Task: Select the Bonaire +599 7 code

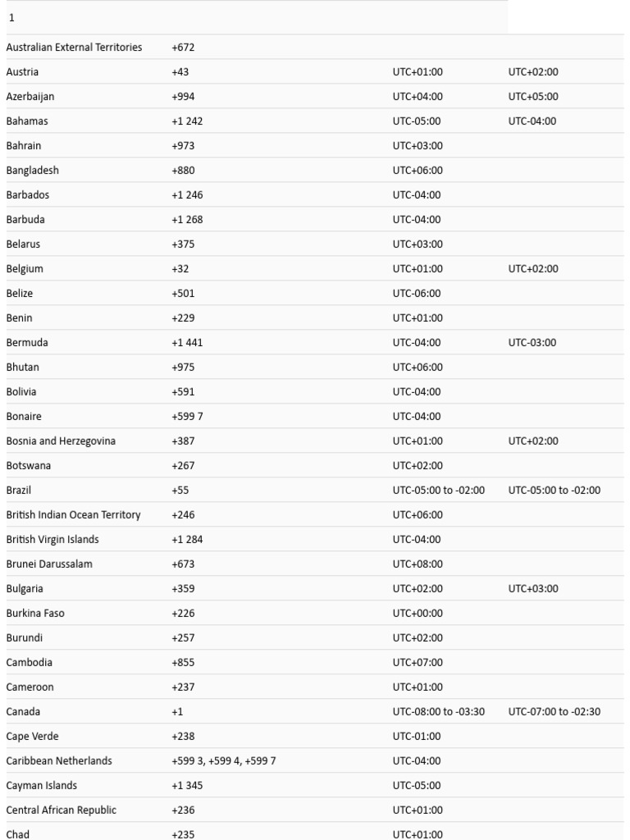Action: coord(187,416)
